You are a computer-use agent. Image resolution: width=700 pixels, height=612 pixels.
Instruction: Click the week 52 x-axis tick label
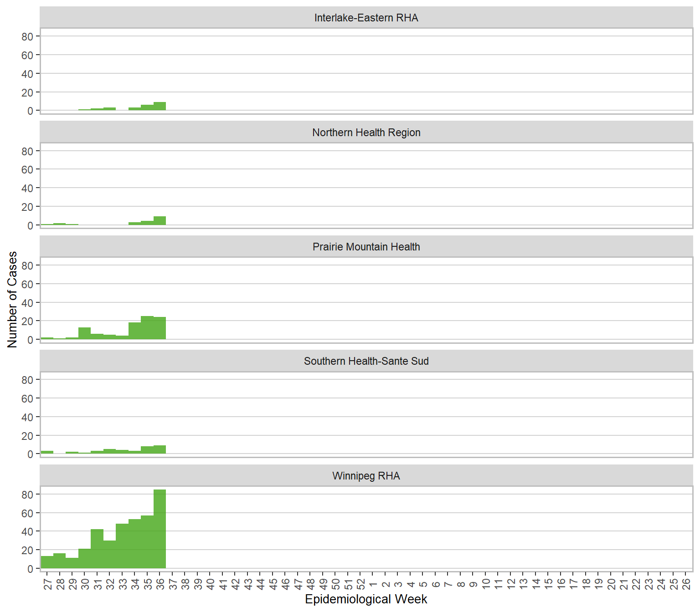[360, 584]
